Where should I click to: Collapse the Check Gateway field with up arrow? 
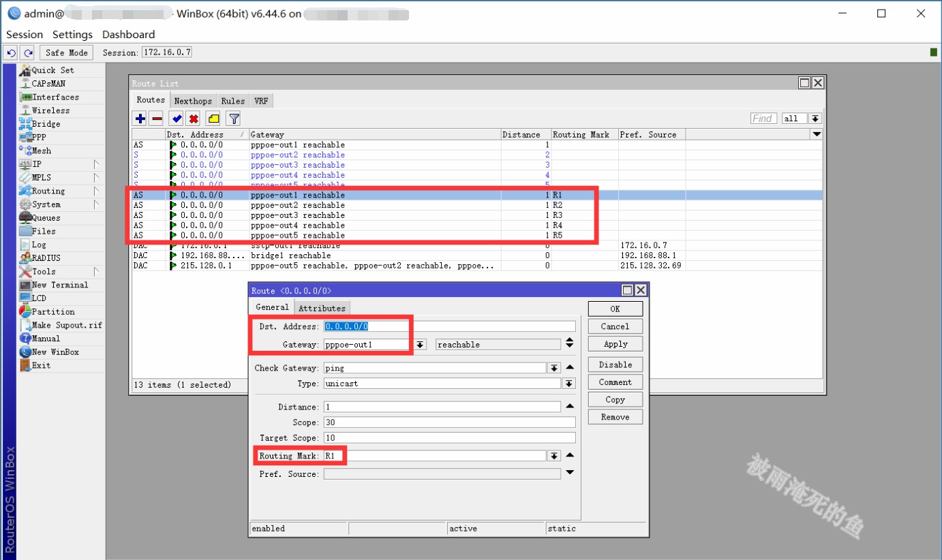click(570, 368)
